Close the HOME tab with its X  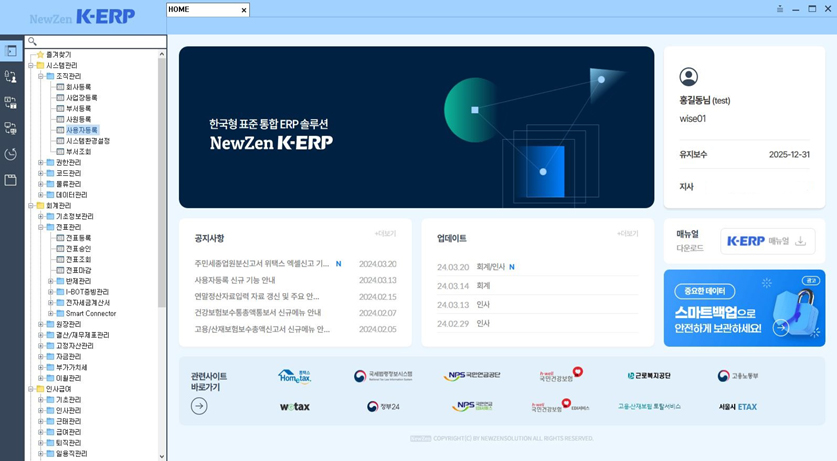[244, 10]
